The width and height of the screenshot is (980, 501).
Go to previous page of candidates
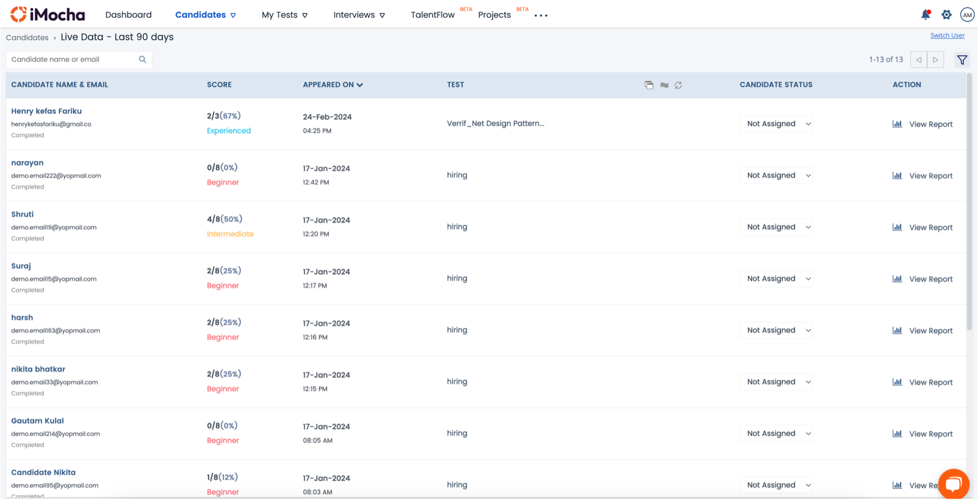click(x=919, y=60)
